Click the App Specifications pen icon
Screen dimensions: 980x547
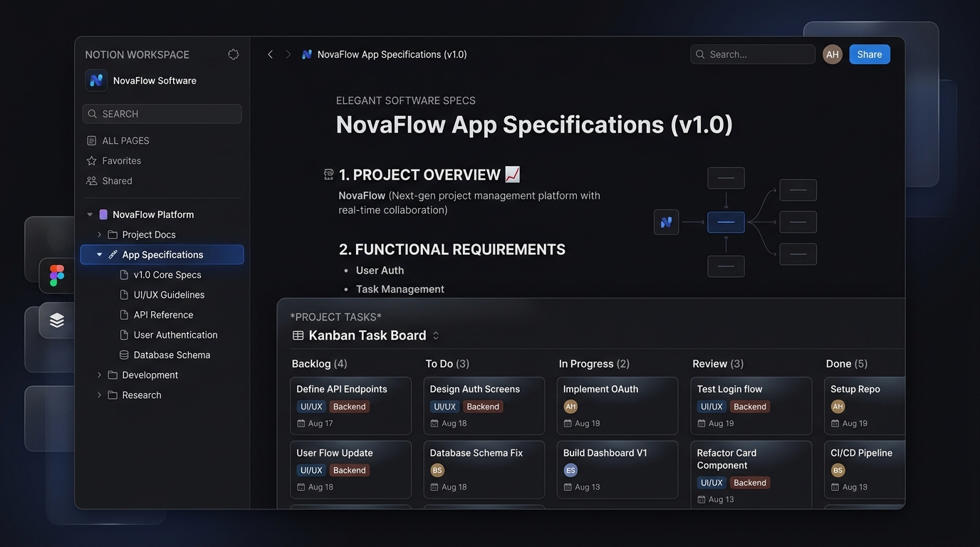113,254
